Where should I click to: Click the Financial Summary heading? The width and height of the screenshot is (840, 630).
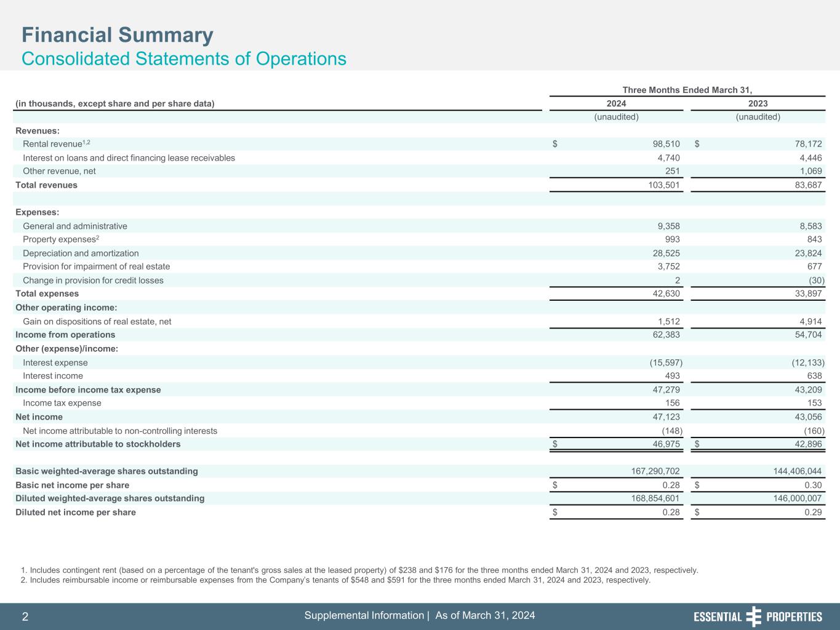click(118, 35)
